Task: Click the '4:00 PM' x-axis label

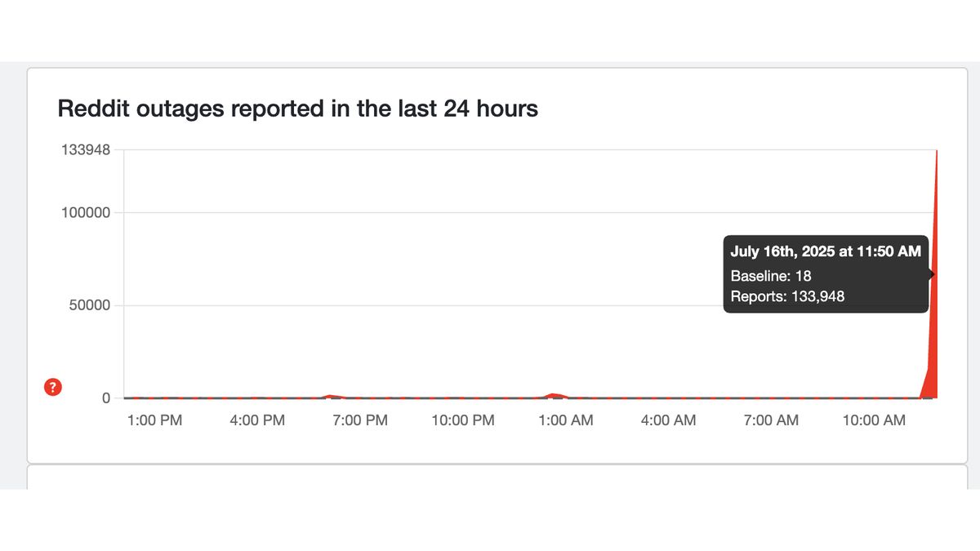Action: point(258,420)
